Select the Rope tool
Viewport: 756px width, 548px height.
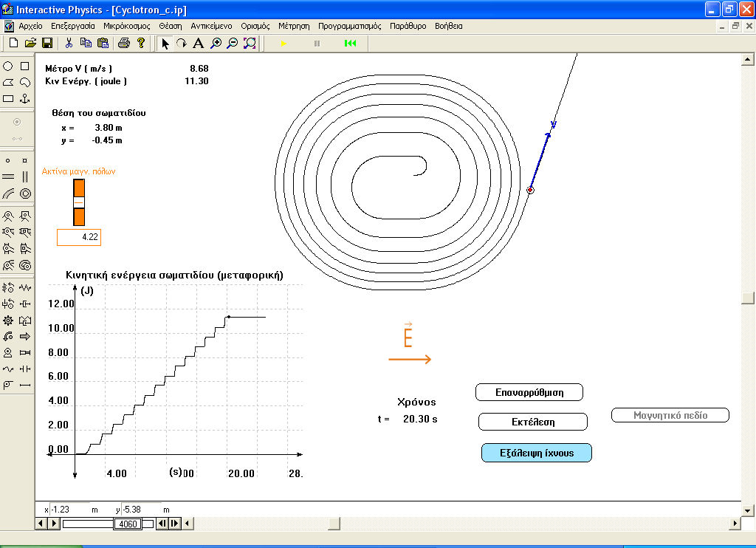pos(8,369)
